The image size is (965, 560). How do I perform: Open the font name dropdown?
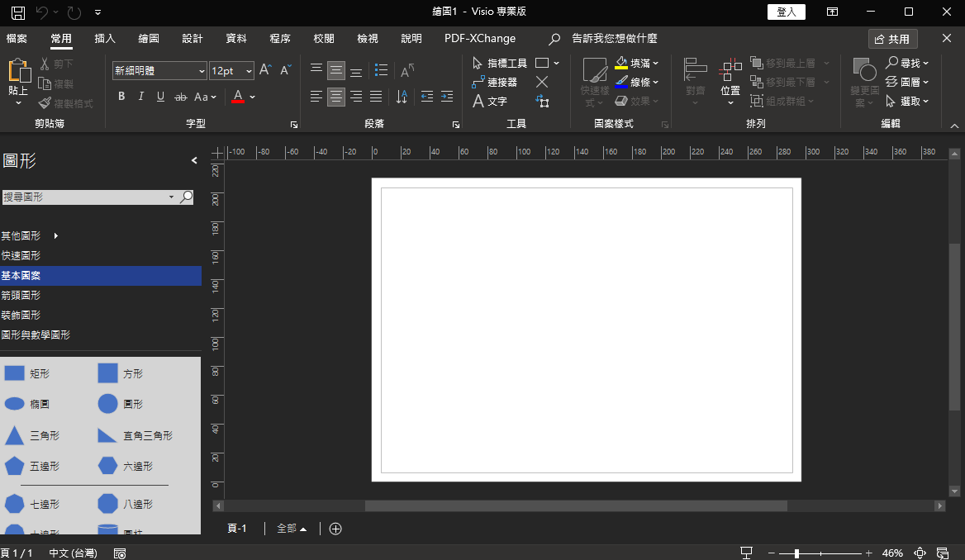click(202, 72)
